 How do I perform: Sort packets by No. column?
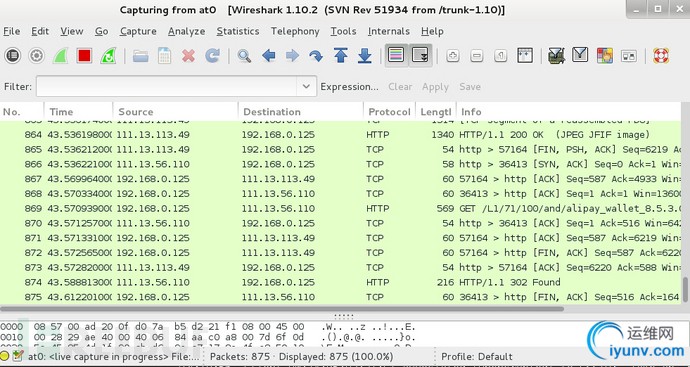tap(22, 112)
